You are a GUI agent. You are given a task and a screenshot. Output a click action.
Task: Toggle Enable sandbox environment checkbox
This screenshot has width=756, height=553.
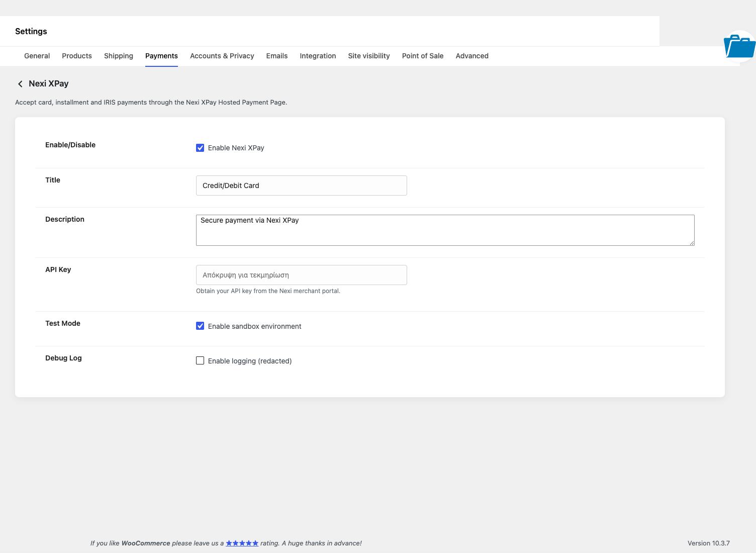pyautogui.click(x=200, y=326)
